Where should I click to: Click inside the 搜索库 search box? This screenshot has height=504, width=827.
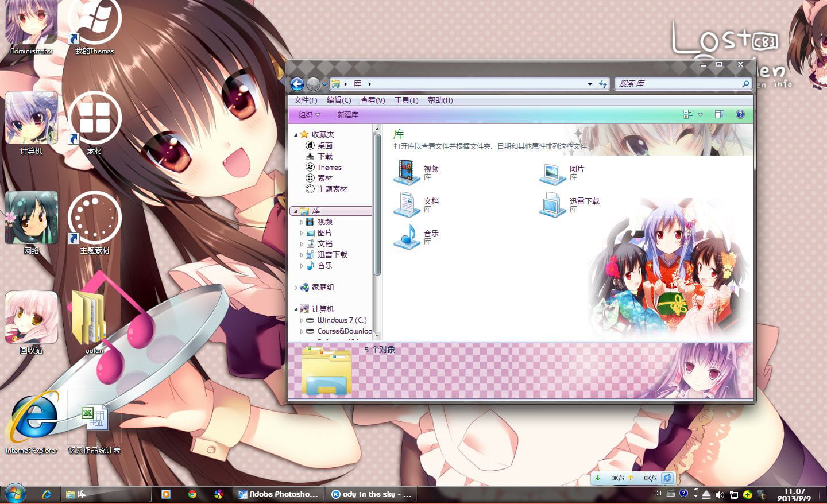(x=678, y=84)
